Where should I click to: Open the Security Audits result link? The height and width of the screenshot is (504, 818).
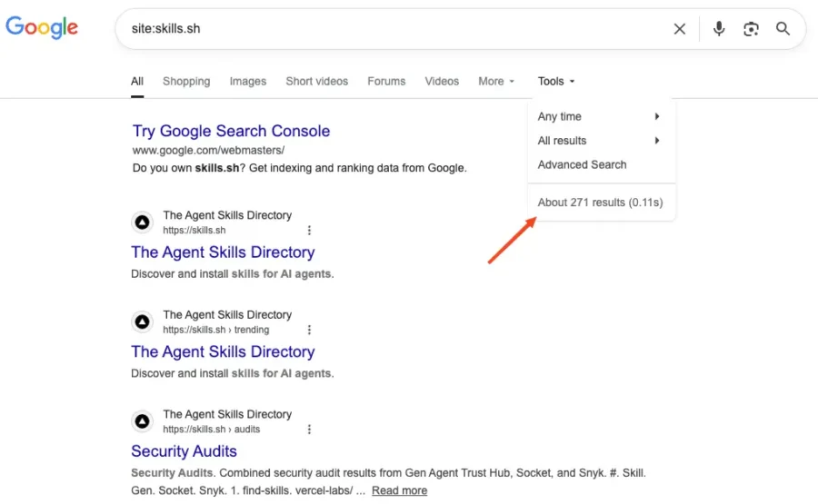(184, 451)
